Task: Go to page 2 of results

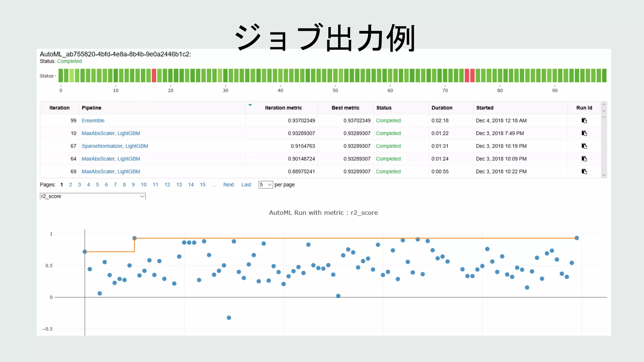Action: [70, 185]
